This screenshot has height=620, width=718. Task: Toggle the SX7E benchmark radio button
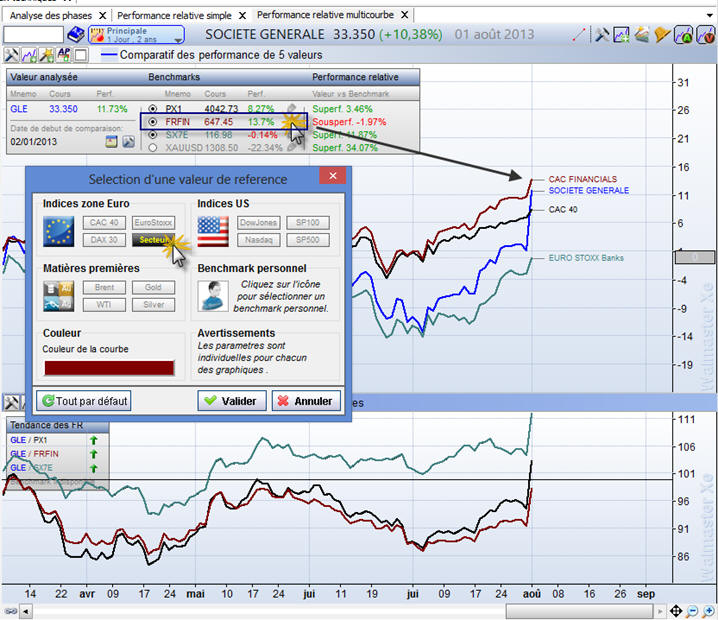[152, 135]
